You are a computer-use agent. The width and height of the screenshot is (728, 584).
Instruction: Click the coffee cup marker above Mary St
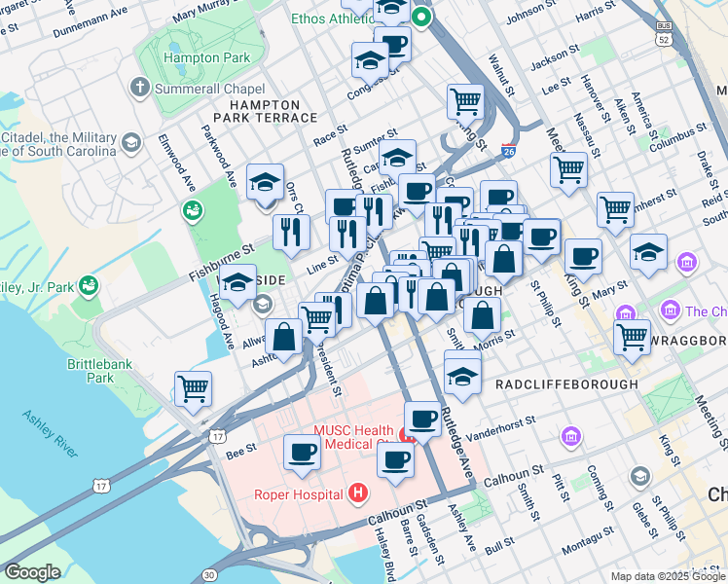point(584,260)
